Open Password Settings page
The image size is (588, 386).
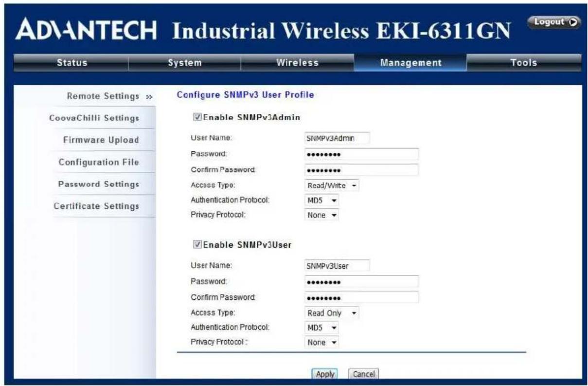pyautogui.click(x=99, y=184)
